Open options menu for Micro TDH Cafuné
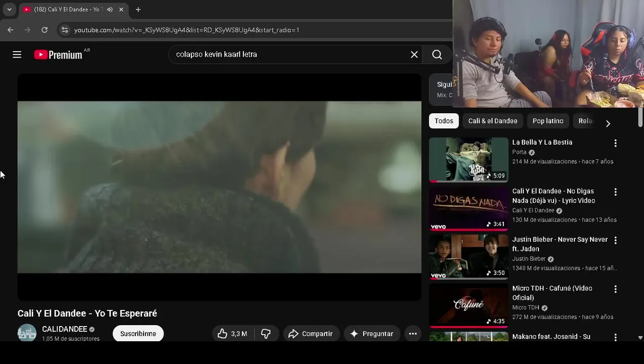This screenshot has width=644, height=364. [615, 289]
